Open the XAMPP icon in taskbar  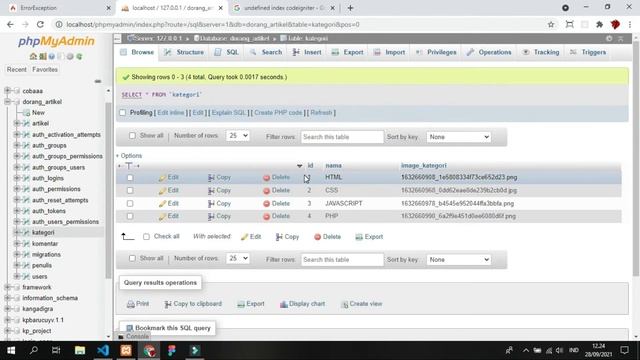126,350
